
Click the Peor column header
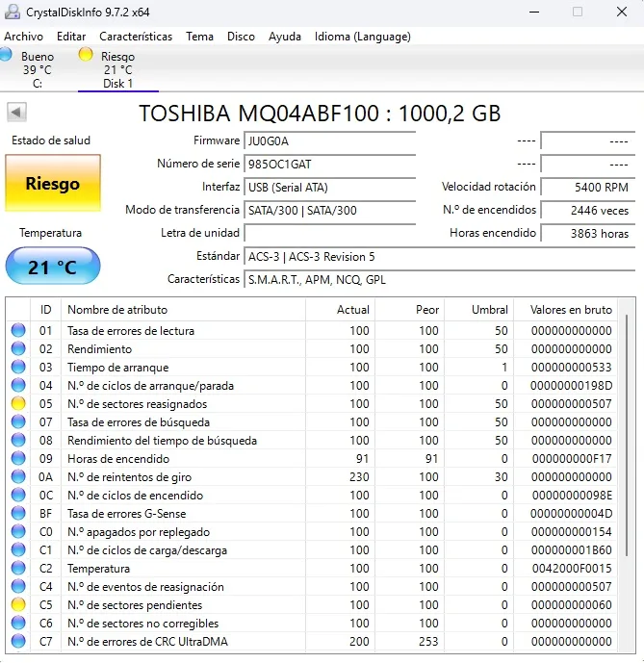[409, 310]
